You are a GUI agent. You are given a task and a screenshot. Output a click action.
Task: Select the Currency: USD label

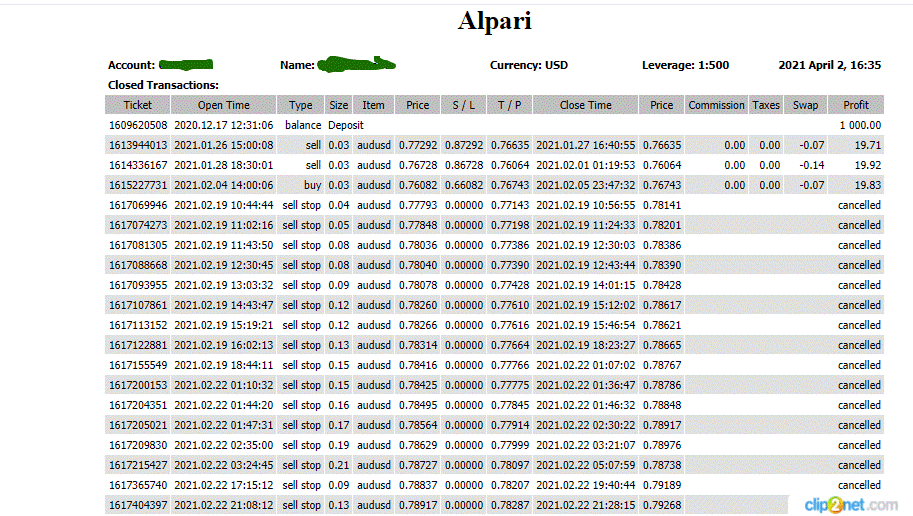(529, 65)
